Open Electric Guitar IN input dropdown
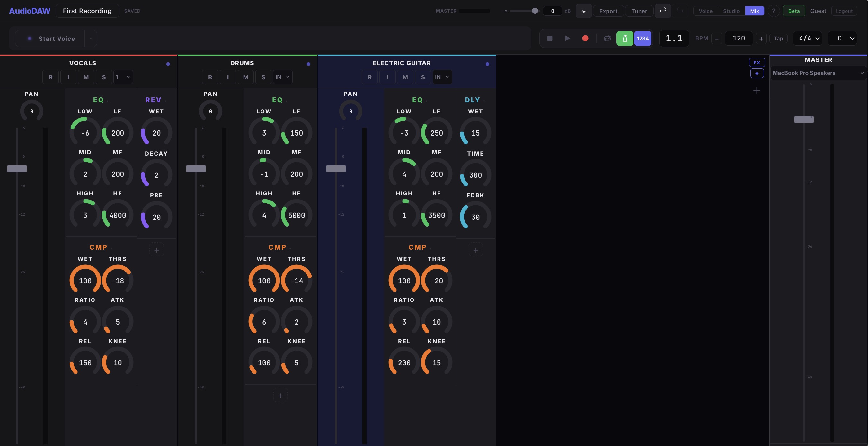Image resolution: width=868 pixels, height=446 pixels. coord(442,77)
